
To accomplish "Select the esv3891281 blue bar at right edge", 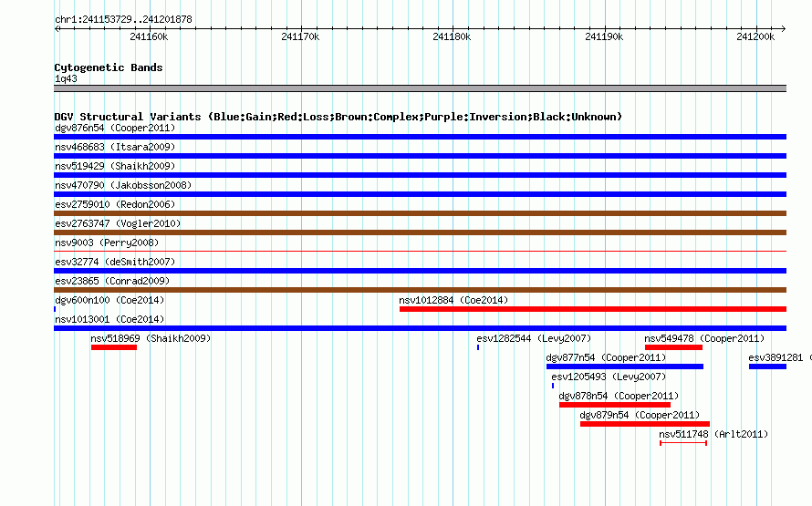I will click(x=767, y=367).
